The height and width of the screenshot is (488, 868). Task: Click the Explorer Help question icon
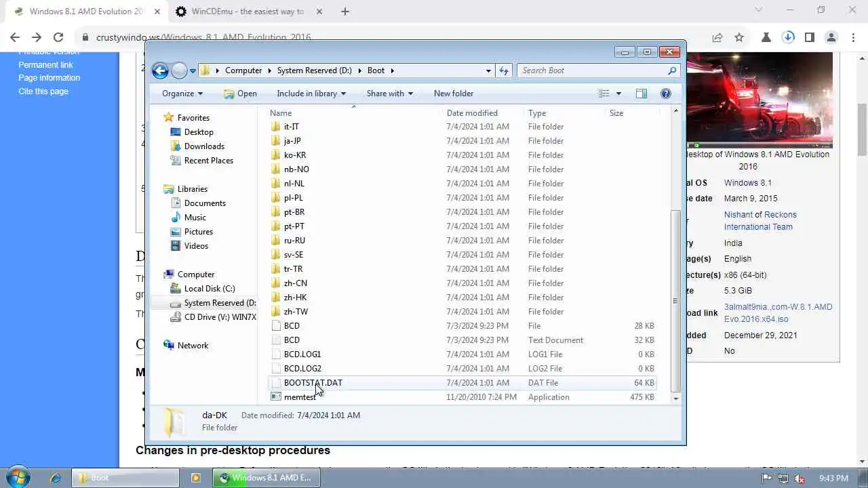coord(666,94)
